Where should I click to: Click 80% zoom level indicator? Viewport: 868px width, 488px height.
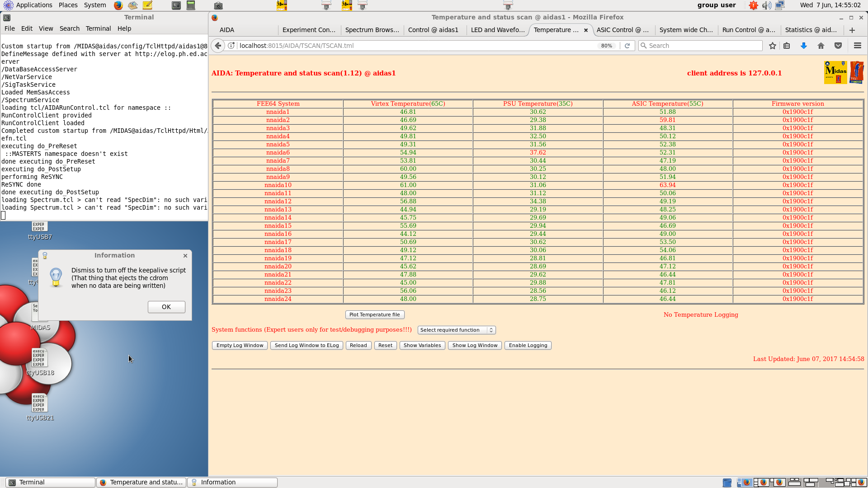606,46
